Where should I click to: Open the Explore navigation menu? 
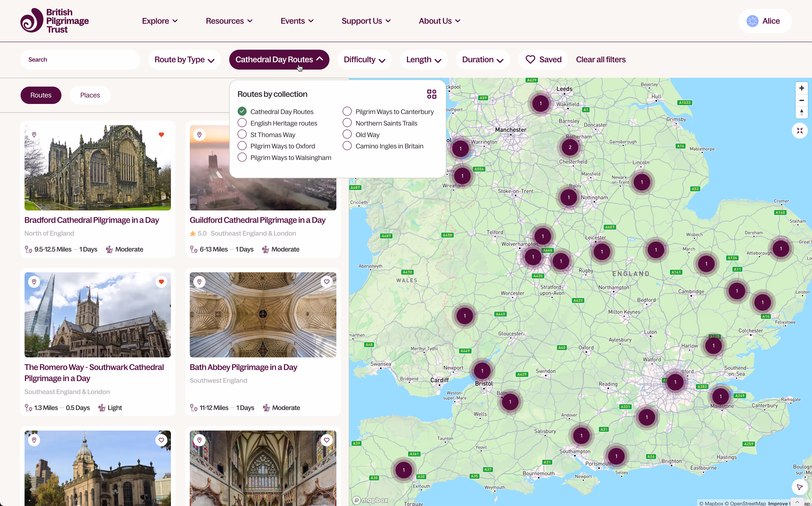point(160,21)
